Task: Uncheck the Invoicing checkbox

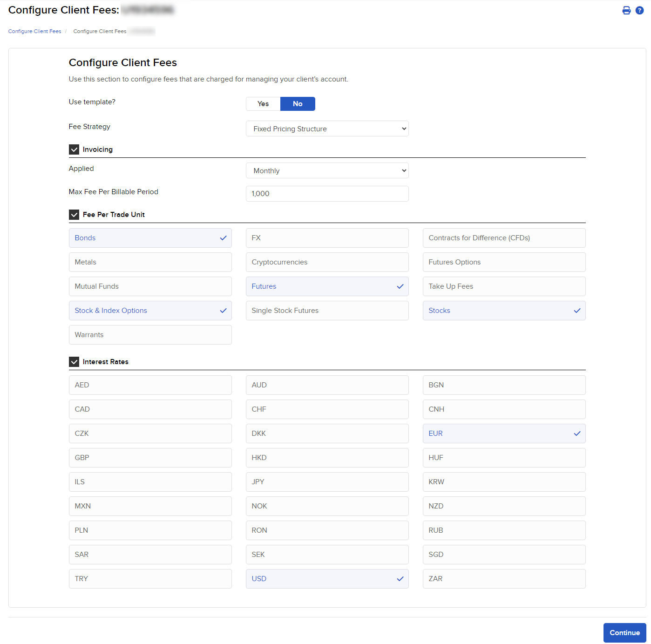Action: (x=74, y=149)
